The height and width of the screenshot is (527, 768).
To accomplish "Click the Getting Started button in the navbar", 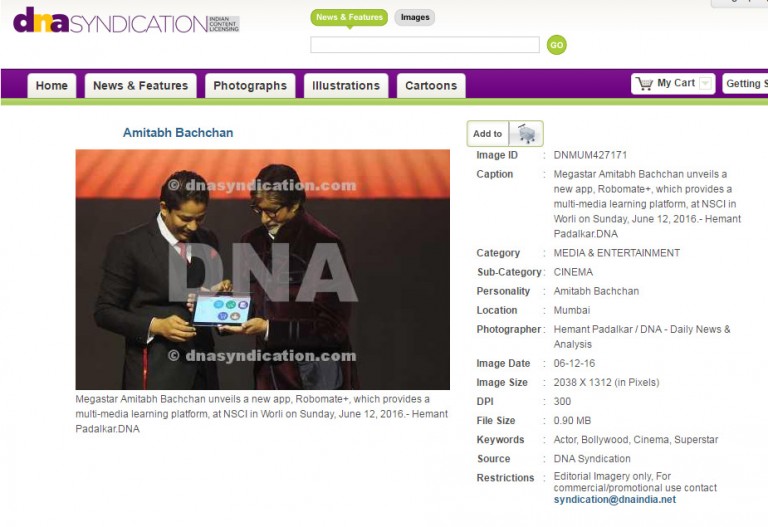I will [x=746, y=84].
